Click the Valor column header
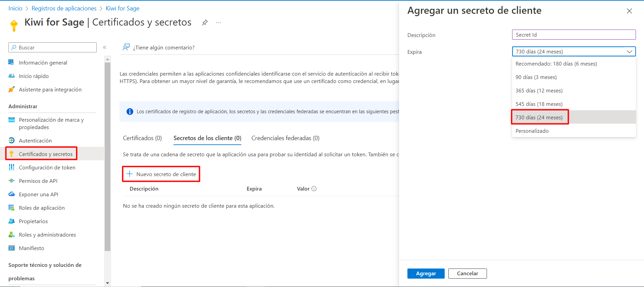The width and height of the screenshot is (644, 287). coord(303,189)
